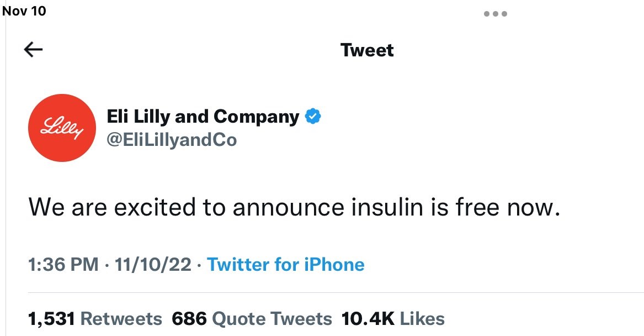
Task: Show the 686 quote count number
Action: point(189,319)
